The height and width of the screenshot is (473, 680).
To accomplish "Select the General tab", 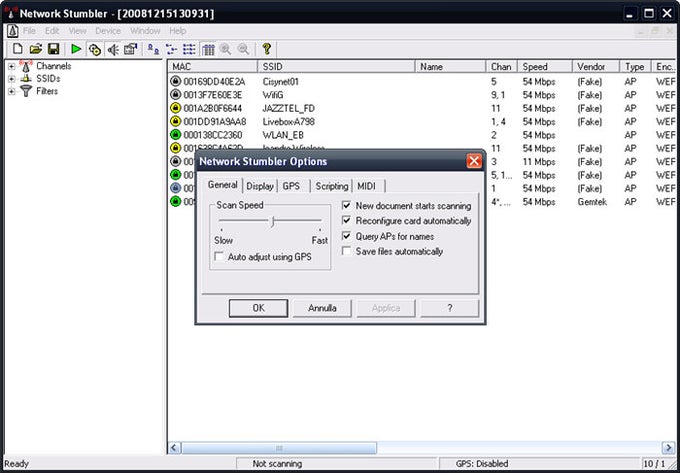I will pyautogui.click(x=222, y=185).
